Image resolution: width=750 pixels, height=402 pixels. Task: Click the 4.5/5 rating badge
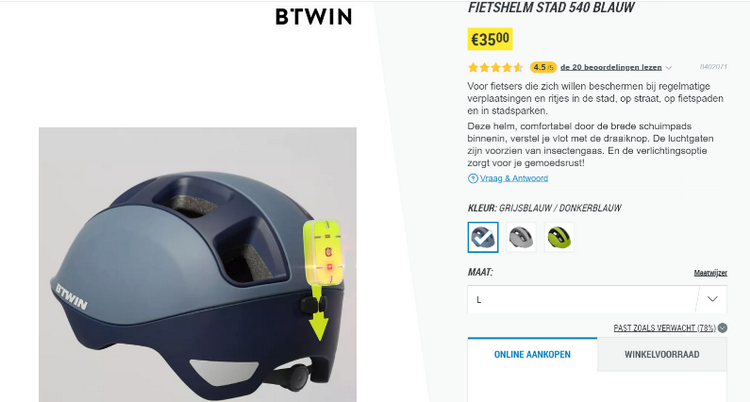543,67
